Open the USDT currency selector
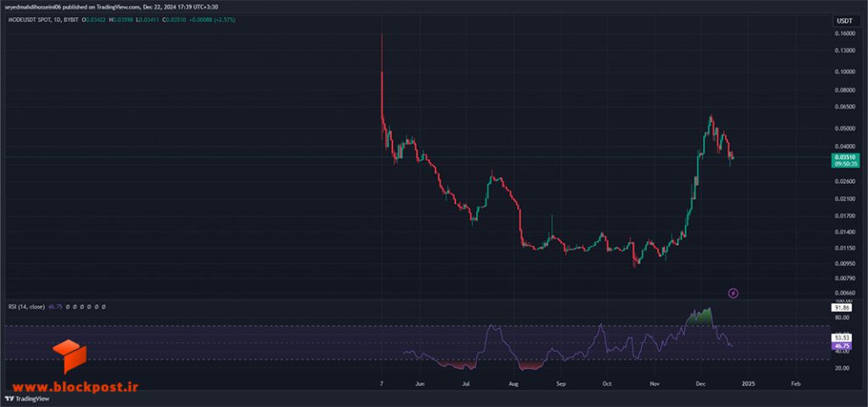 [844, 20]
